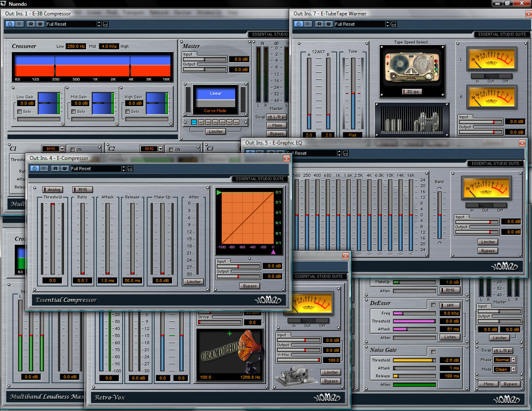The image size is (532, 411).
Task: Click preset save icon in E-Compressor window
Action: click(x=130, y=169)
